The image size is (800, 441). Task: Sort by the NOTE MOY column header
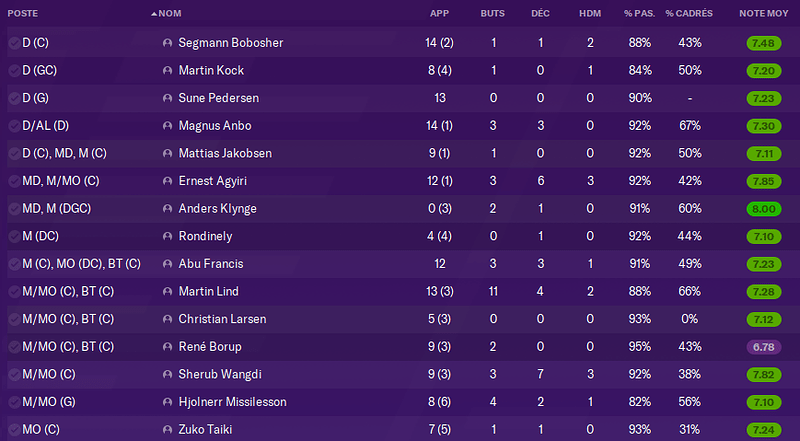pyautogui.click(x=764, y=14)
